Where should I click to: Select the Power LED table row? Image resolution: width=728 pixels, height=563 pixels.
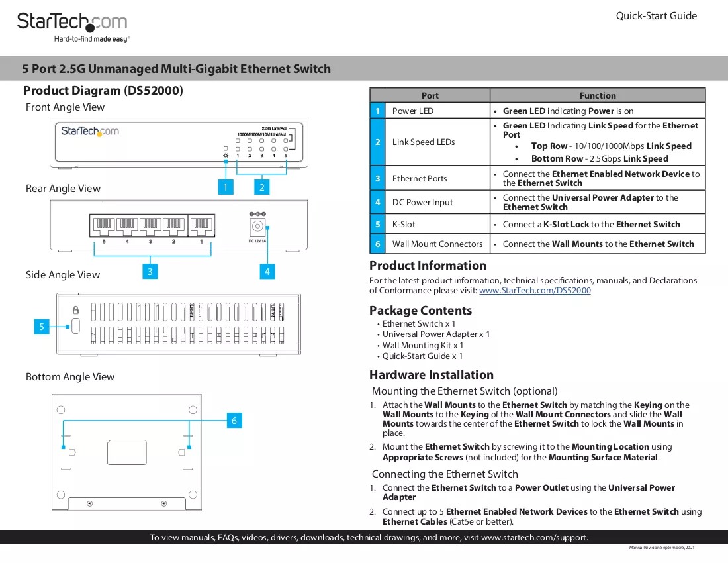537,111
